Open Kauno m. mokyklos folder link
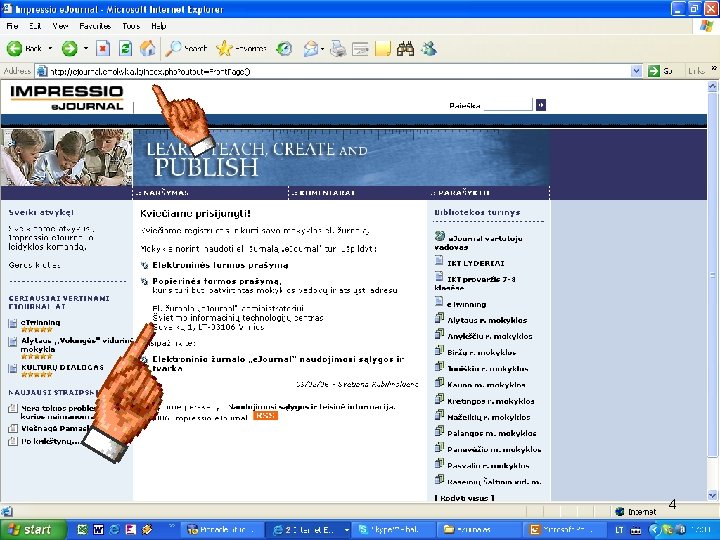Screen dimensions: 720x540 (x=486, y=385)
